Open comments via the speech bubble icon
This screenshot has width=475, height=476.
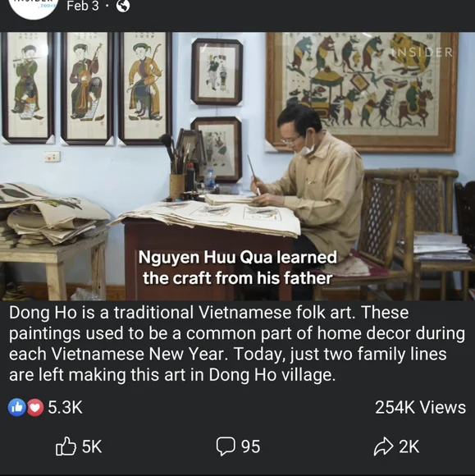click(226, 446)
